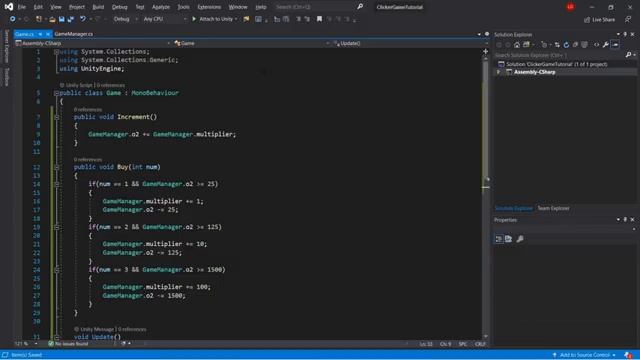640x360 pixels.
Task: Collapse the Increment() method outline
Action: (x=57, y=118)
